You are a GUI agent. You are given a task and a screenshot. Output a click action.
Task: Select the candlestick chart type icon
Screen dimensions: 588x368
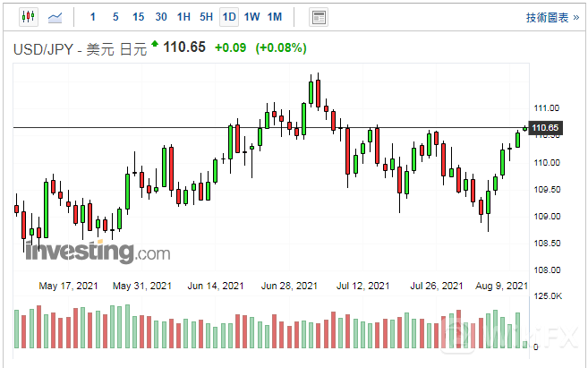[x=28, y=17]
